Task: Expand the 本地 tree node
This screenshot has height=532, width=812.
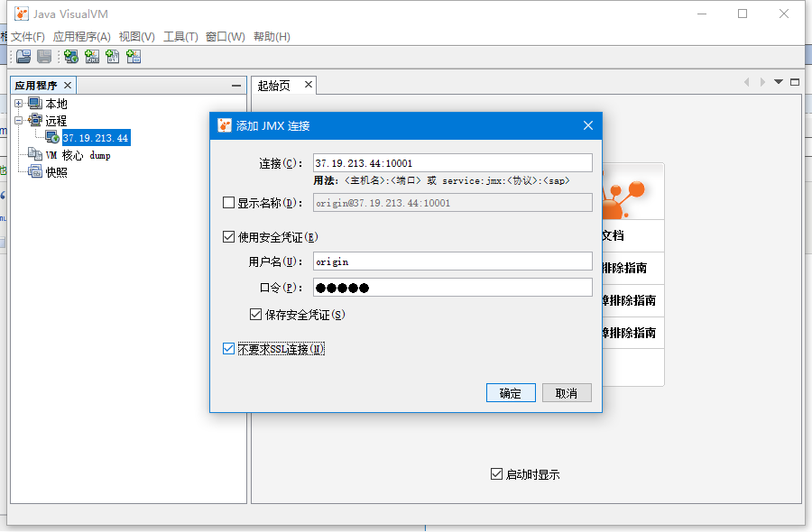Action: click(19, 104)
